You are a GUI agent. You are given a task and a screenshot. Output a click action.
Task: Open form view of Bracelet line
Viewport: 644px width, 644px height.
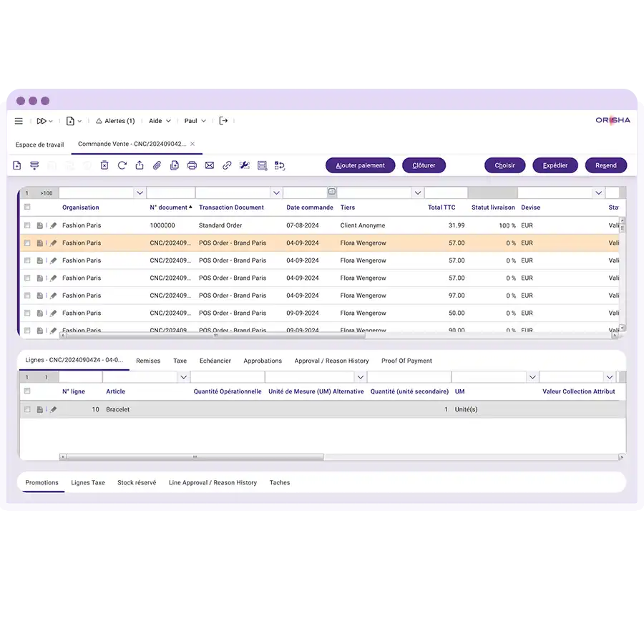tap(40, 409)
